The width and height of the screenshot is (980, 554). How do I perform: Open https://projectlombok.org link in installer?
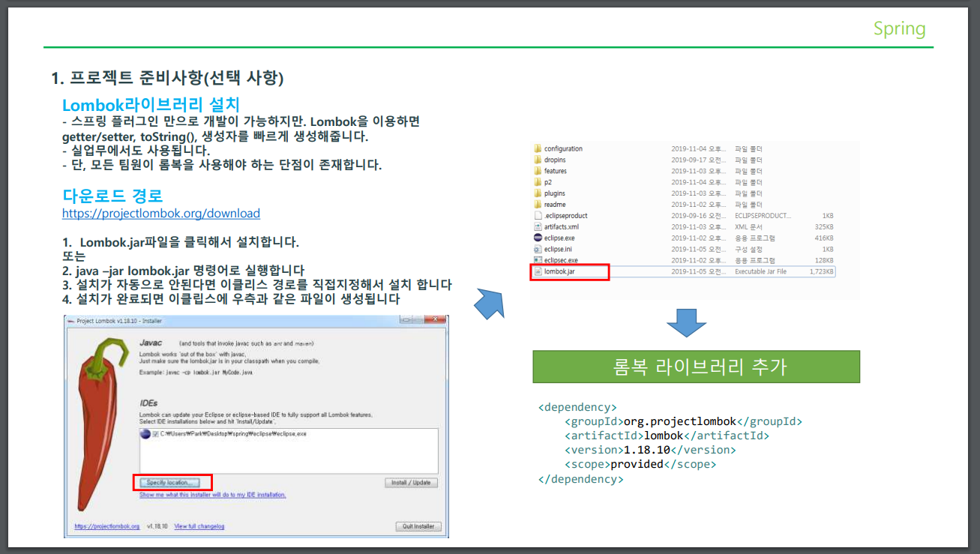(107, 526)
